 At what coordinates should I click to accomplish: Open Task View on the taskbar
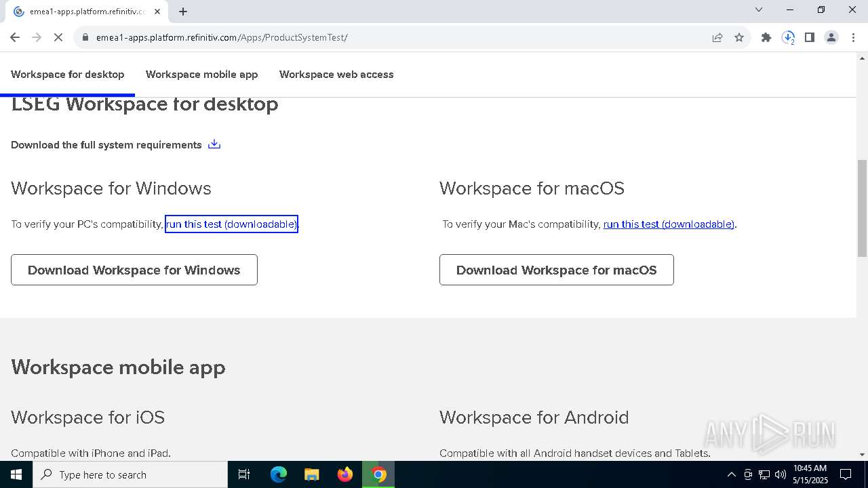tap(244, 474)
